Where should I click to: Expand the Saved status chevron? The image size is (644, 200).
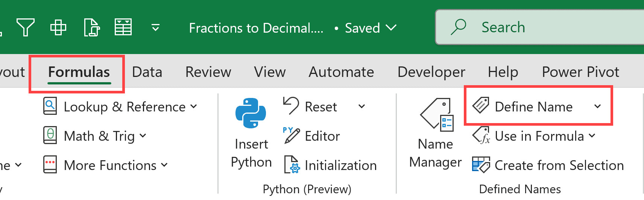tap(391, 28)
